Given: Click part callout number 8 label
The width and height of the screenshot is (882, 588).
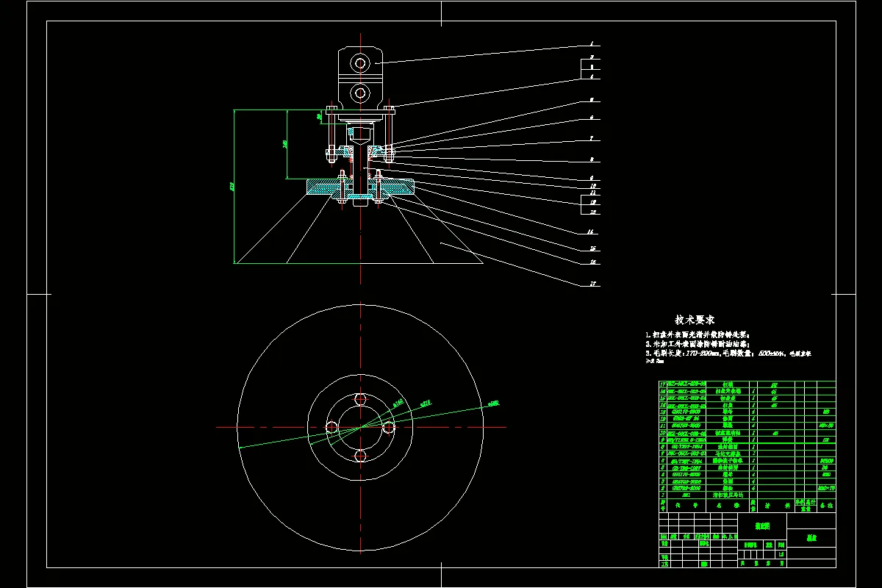Looking at the screenshot, I should [x=591, y=159].
